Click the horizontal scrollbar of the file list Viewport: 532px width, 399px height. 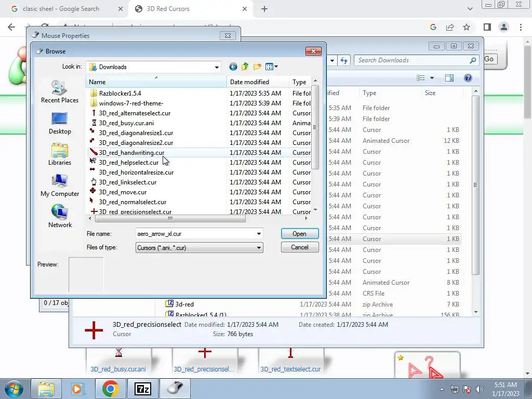(x=170, y=219)
